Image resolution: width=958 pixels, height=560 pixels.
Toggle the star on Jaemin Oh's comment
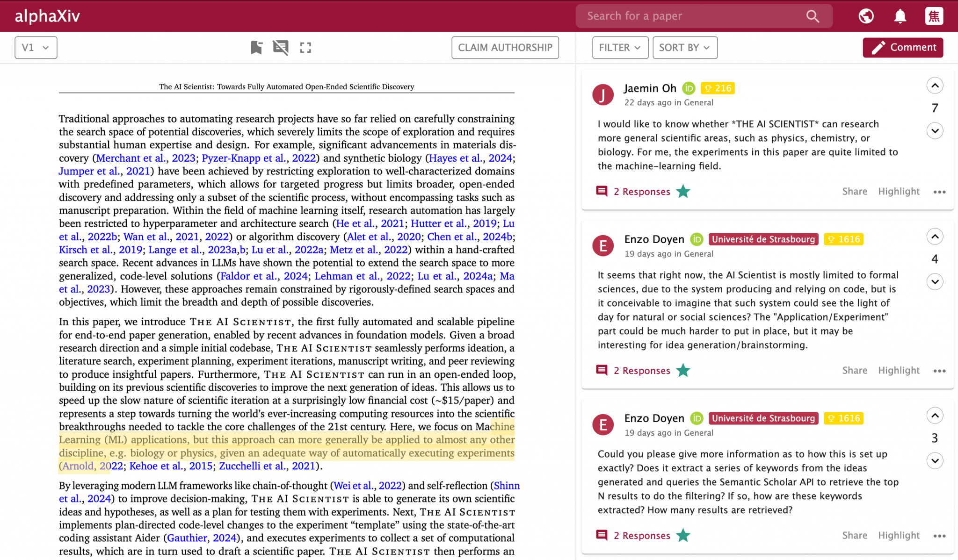683,191
